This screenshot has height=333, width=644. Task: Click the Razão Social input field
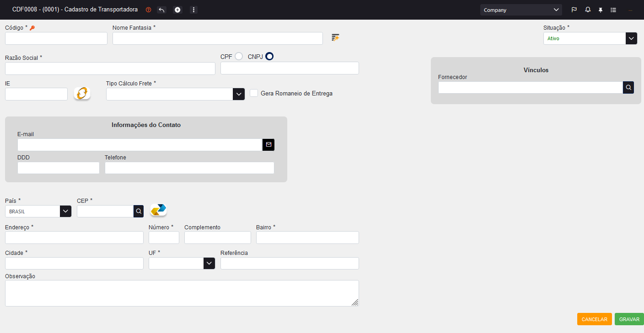pos(110,69)
